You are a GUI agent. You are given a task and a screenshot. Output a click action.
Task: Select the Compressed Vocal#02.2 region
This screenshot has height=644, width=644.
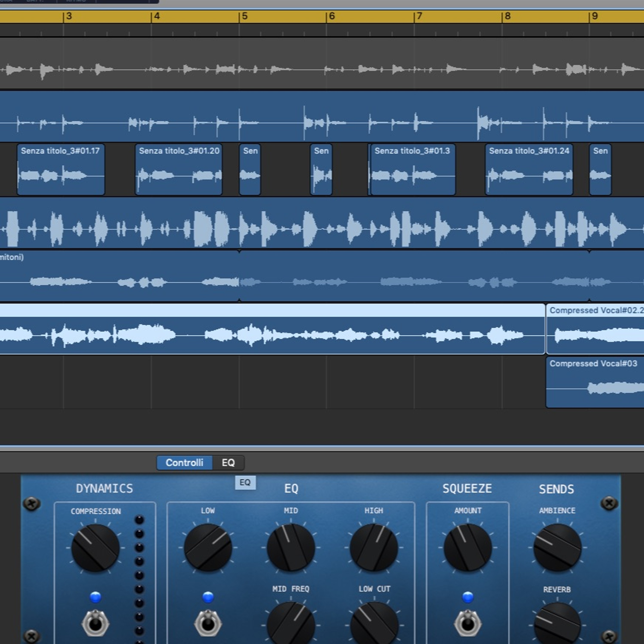point(595,329)
